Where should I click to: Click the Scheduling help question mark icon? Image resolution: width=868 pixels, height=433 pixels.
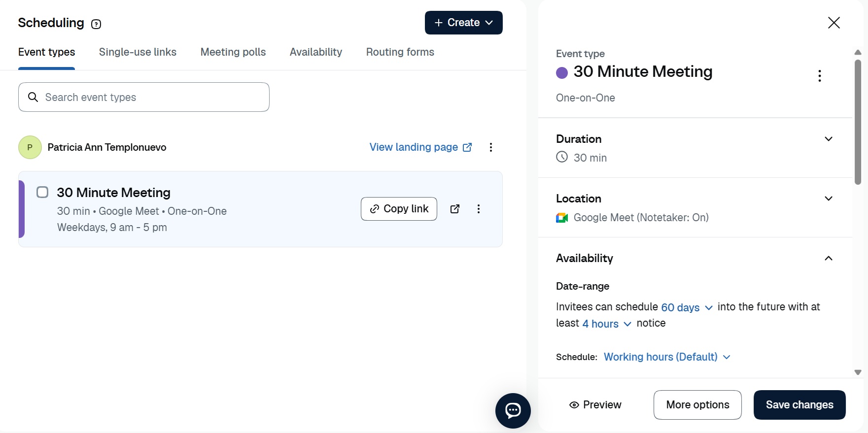tap(96, 24)
